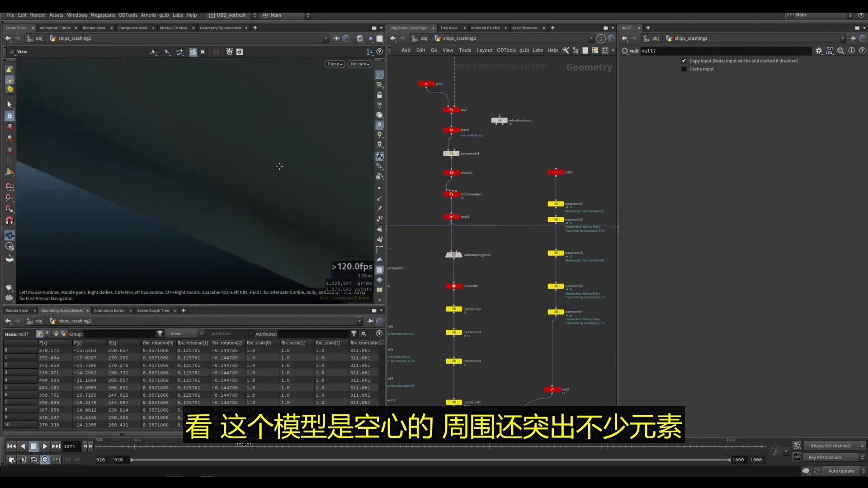
Task: Click the Play forward button
Action: (45, 446)
